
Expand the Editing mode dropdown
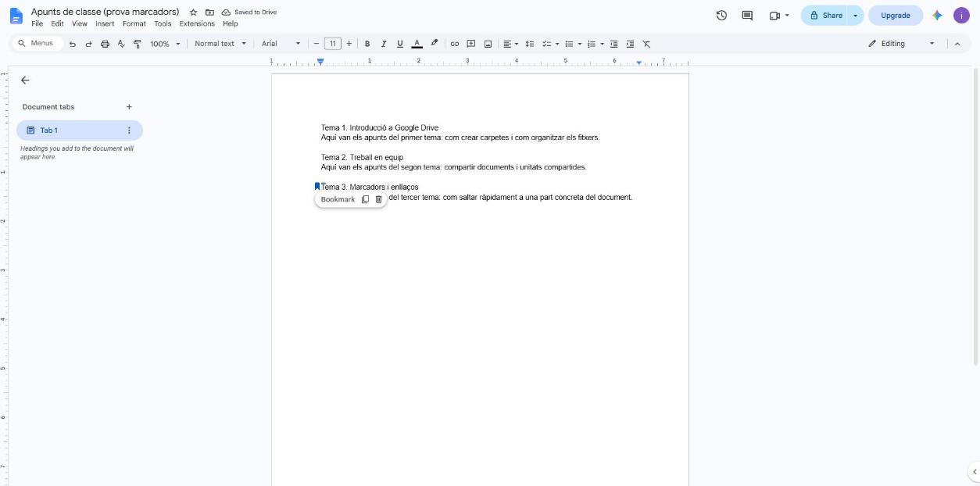click(x=901, y=44)
